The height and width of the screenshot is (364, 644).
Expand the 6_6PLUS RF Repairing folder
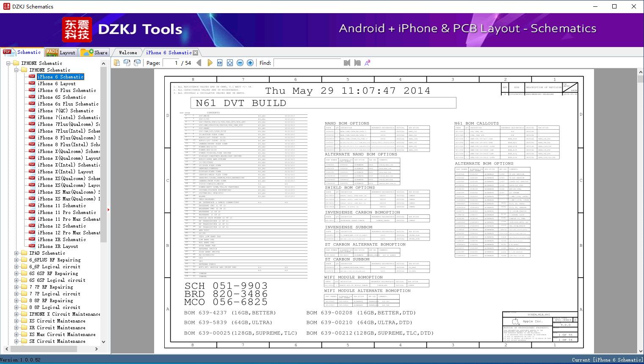pyautogui.click(x=16, y=260)
